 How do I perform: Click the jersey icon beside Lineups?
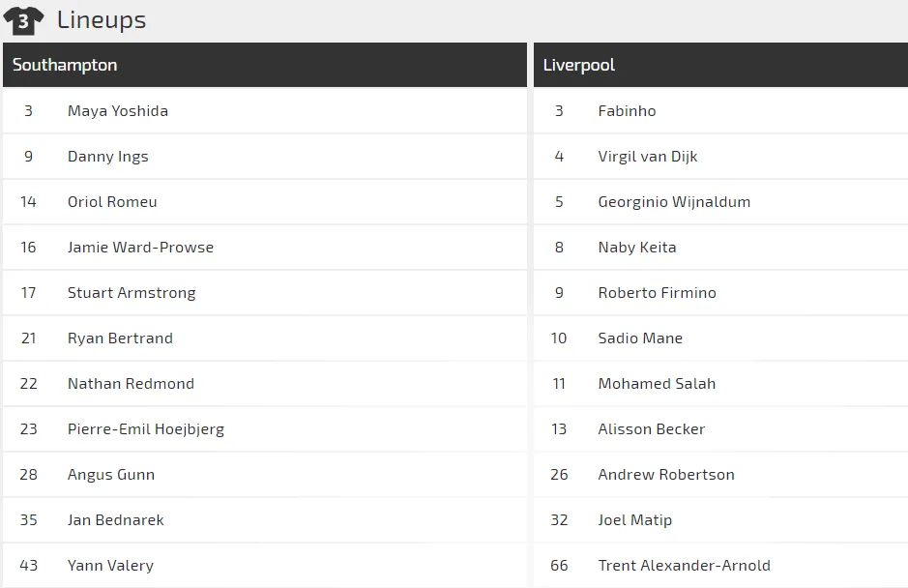tap(23, 20)
